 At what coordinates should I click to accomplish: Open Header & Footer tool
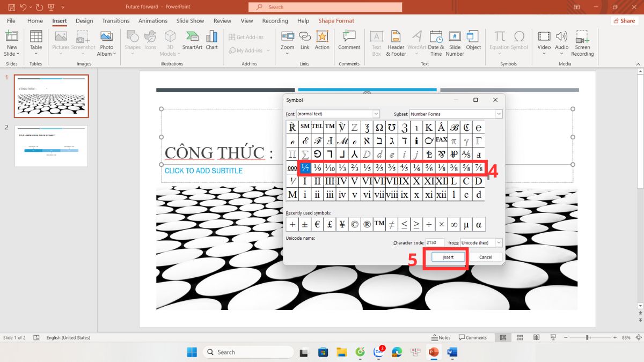(x=396, y=43)
